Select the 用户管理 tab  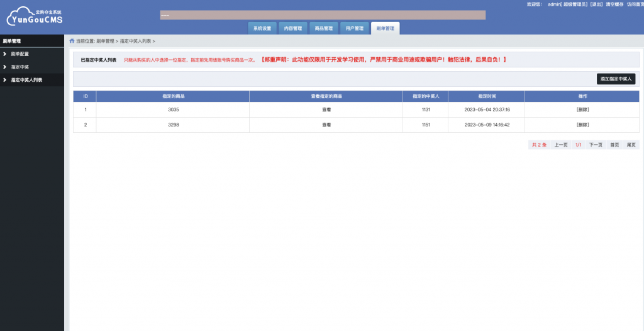pyautogui.click(x=355, y=28)
